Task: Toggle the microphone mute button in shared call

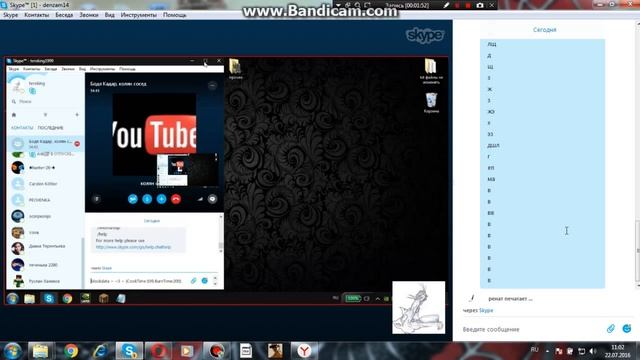Action: pos(147,199)
